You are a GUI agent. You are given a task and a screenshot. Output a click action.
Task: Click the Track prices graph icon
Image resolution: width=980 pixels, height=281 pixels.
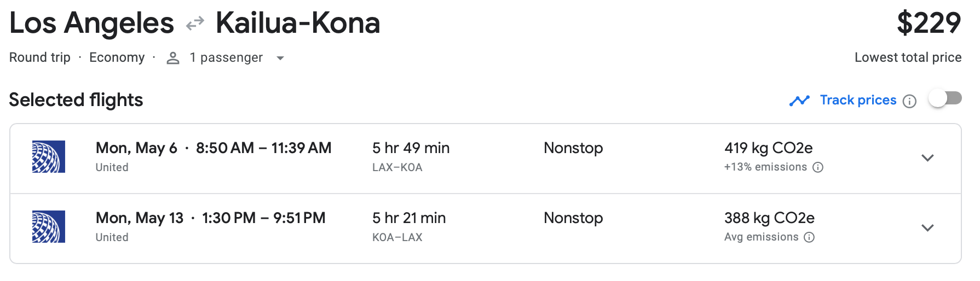(x=799, y=101)
